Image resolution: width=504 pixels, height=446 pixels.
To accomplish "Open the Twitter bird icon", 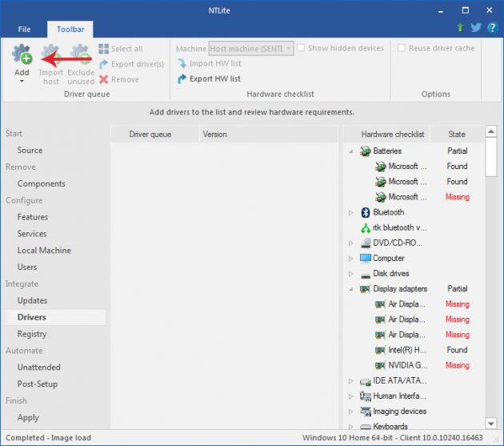I will pyautogui.click(x=476, y=28).
